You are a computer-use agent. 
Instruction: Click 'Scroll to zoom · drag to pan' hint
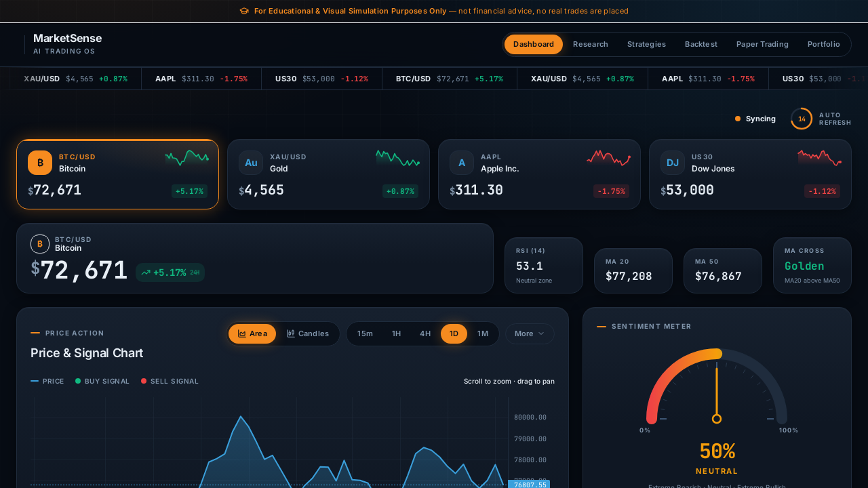509,381
